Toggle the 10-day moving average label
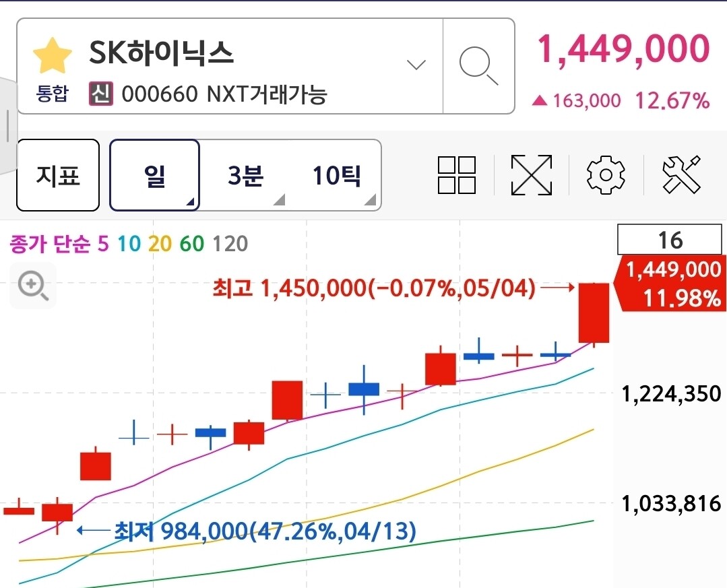Screen dimensions: 727x588 [x=129, y=244]
